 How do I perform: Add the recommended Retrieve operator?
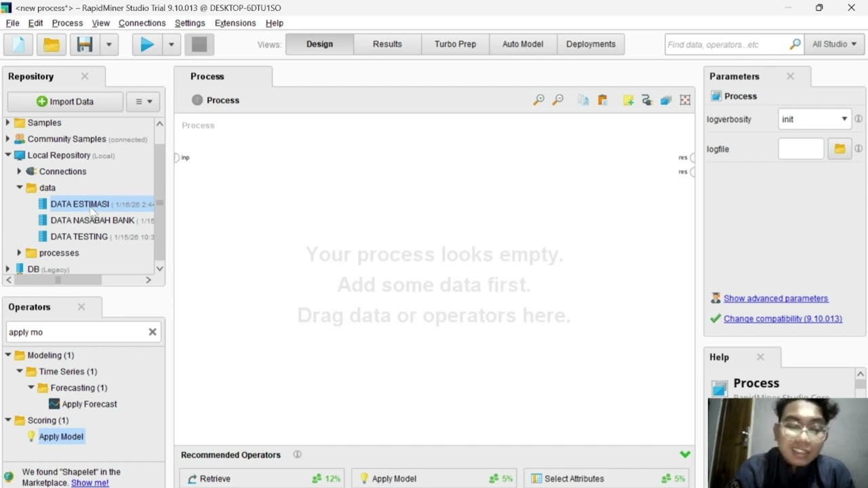(262, 479)
